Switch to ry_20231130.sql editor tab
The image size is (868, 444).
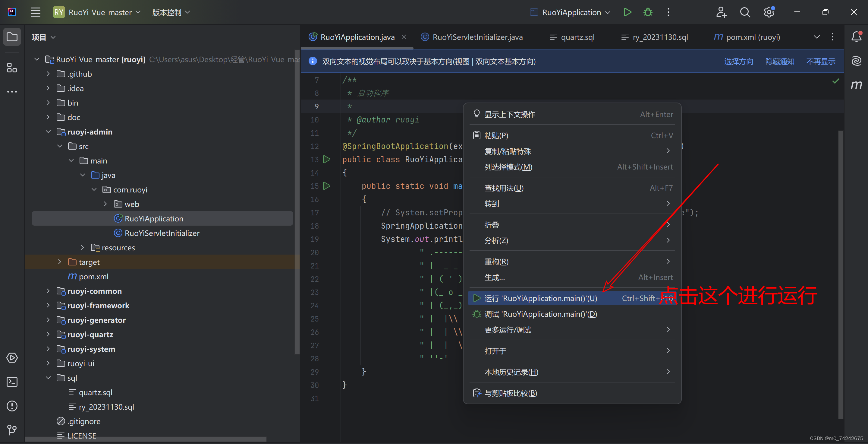(655, 37)
